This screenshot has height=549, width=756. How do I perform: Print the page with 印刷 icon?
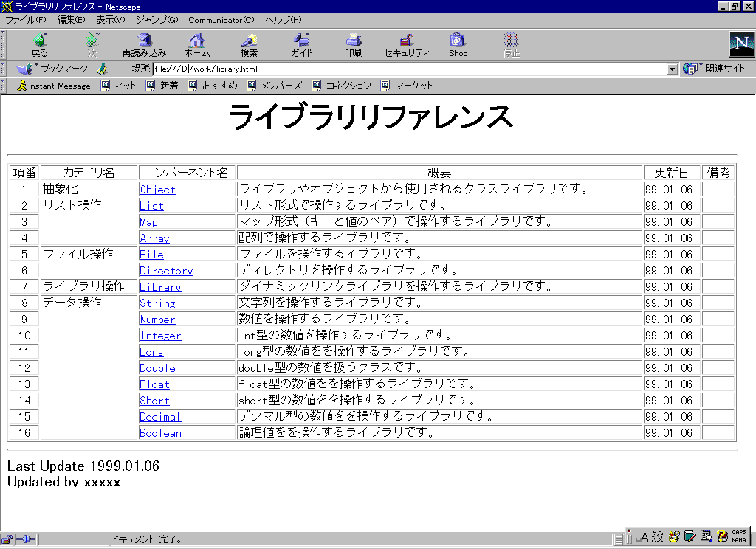click(x=354, y=44)
